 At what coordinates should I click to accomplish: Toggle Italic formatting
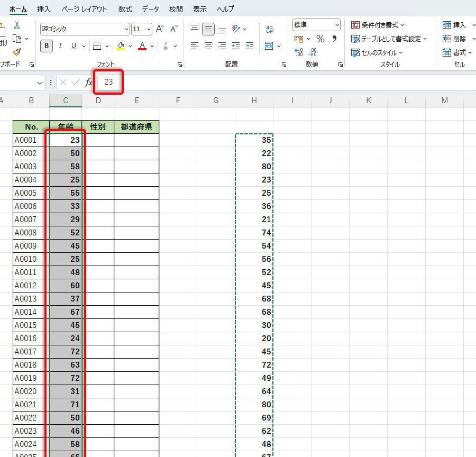(x=60, y=46)
